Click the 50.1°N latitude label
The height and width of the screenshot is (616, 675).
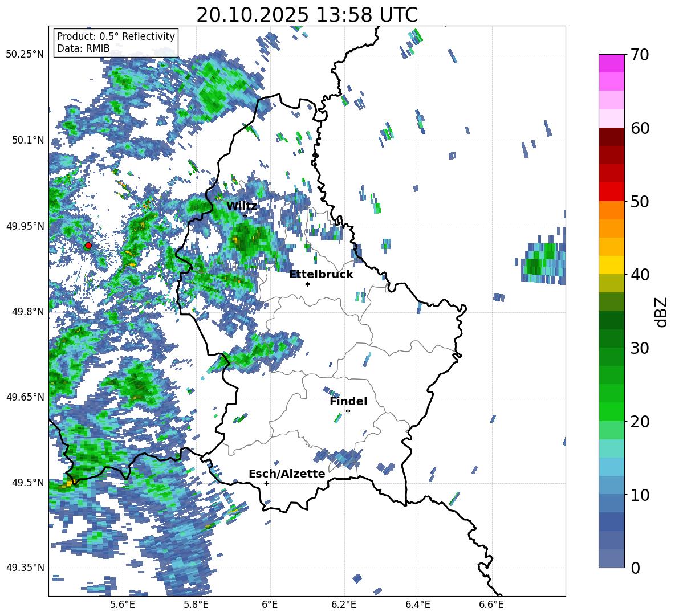(x=27, y=140)
